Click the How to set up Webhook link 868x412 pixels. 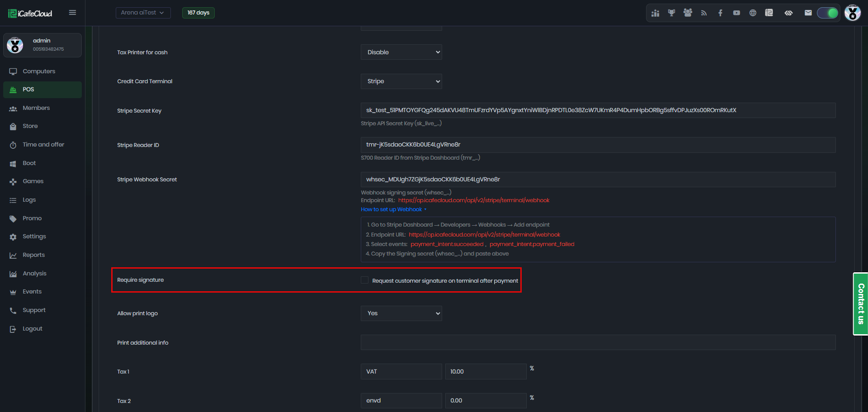coord(392,209)
